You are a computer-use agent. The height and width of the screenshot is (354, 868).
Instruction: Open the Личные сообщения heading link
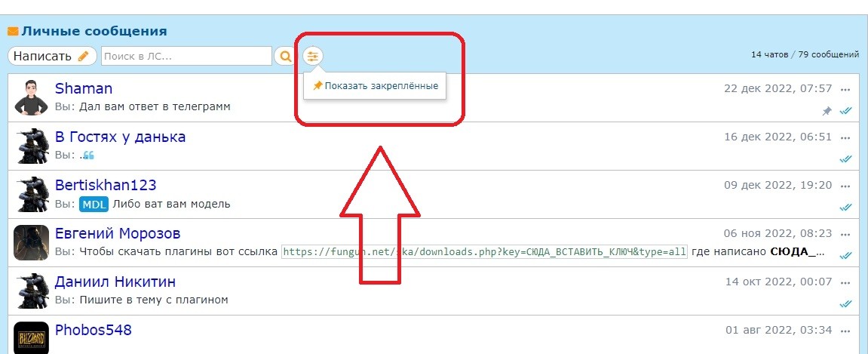click(x=94, y=32)
